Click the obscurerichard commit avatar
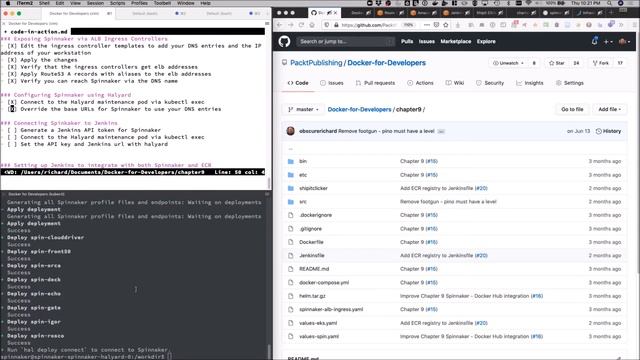 pyautogui.click(x=291, y=131)
